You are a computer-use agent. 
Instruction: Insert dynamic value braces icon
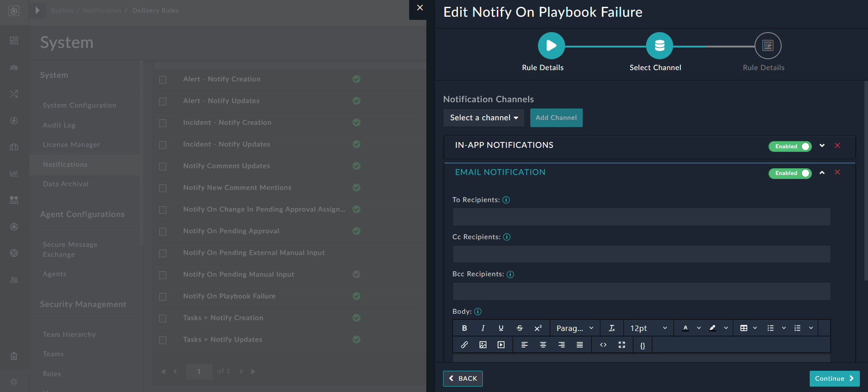coord(642,345)
